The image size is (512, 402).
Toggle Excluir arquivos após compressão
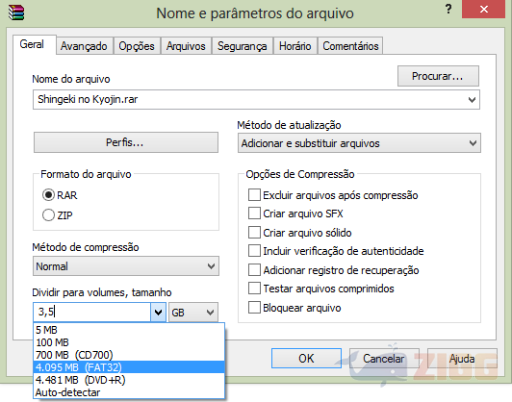[254, 195]
